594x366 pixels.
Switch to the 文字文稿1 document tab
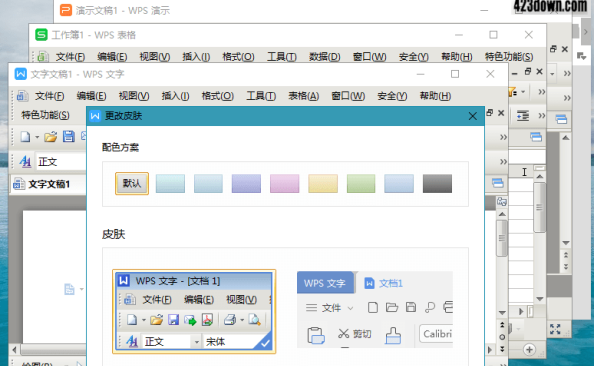(x=48, y=185)
